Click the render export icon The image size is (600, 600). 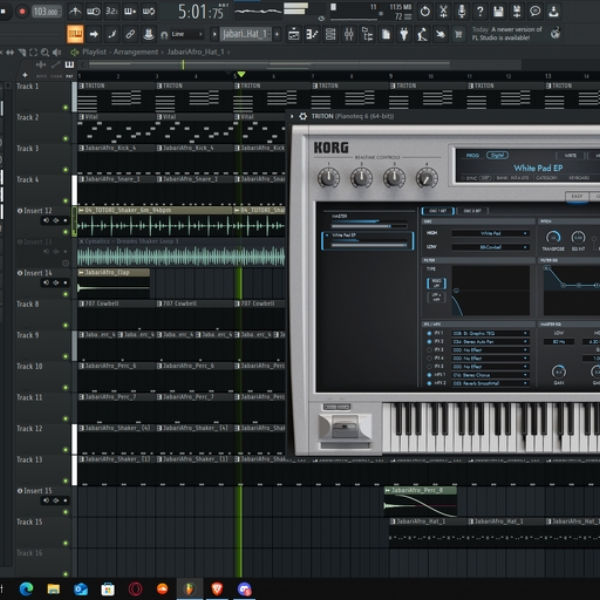517,11
